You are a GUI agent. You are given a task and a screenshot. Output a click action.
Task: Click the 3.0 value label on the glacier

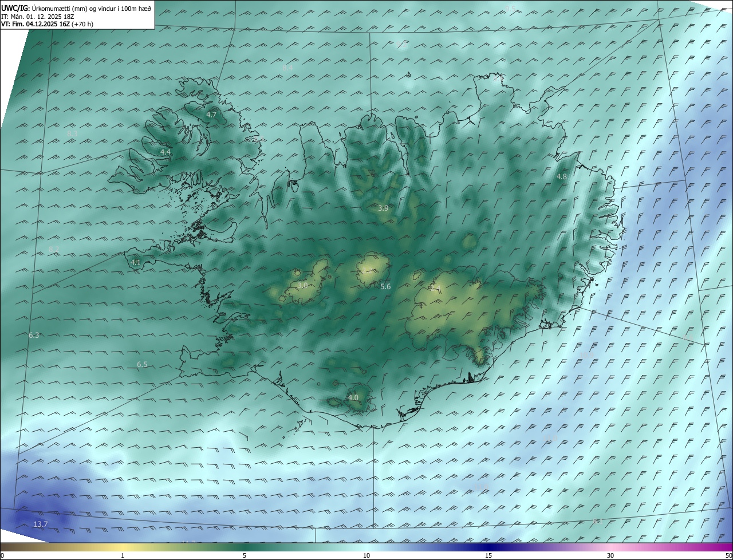click(303, 285)
